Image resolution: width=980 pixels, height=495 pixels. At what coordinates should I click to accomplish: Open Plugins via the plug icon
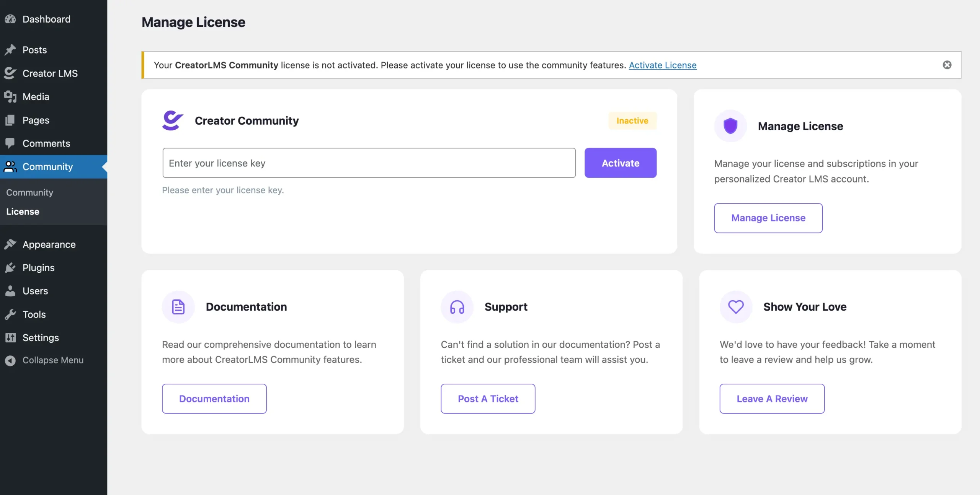pos(10,267)
